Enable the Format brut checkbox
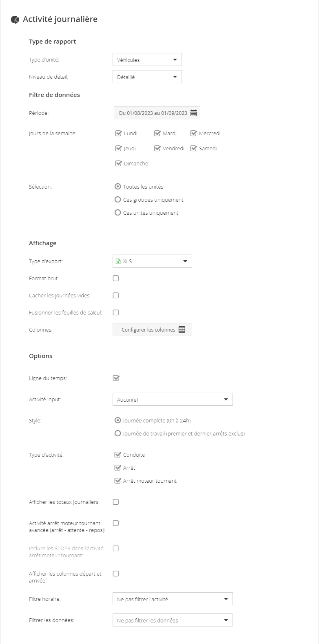Viewport: 319px width, 644px height. tap(116, 278)
